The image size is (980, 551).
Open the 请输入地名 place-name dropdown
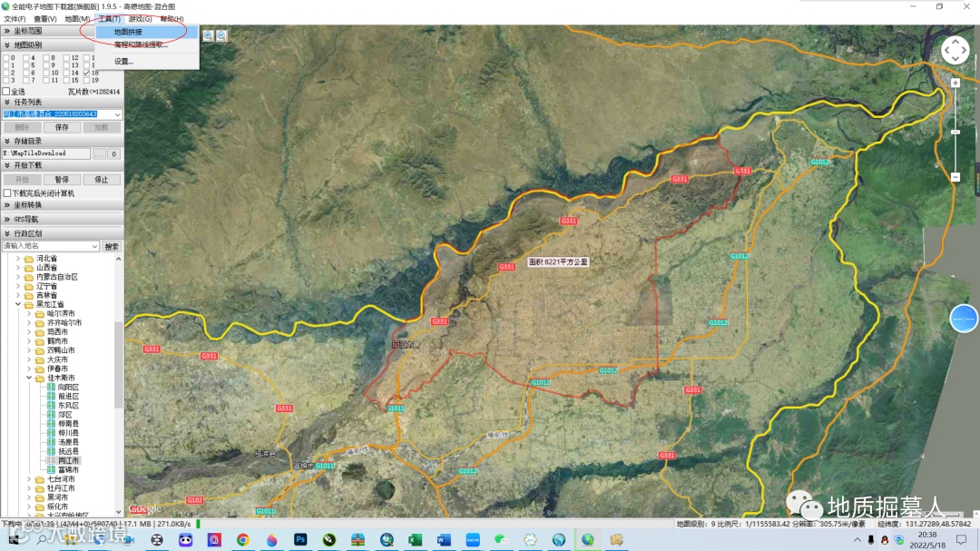pyautogui.click(x=94, y=246)
